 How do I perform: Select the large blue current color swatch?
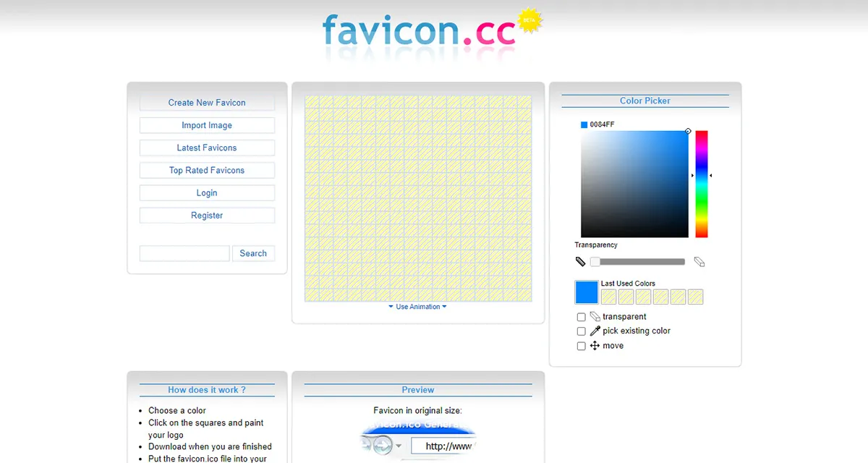[x=587, y=292]
